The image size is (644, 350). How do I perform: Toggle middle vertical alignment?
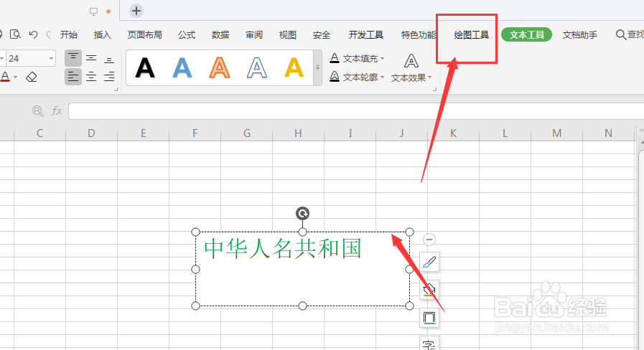pos(91,58)
